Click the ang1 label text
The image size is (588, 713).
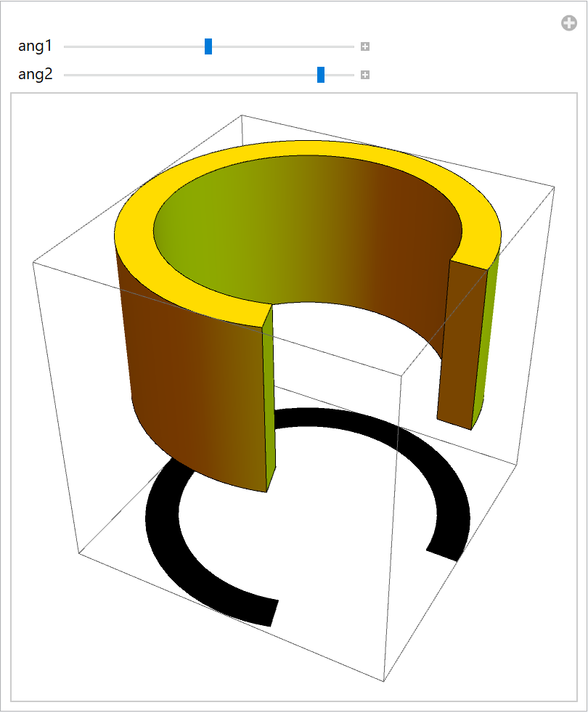(x=36, y=46)
